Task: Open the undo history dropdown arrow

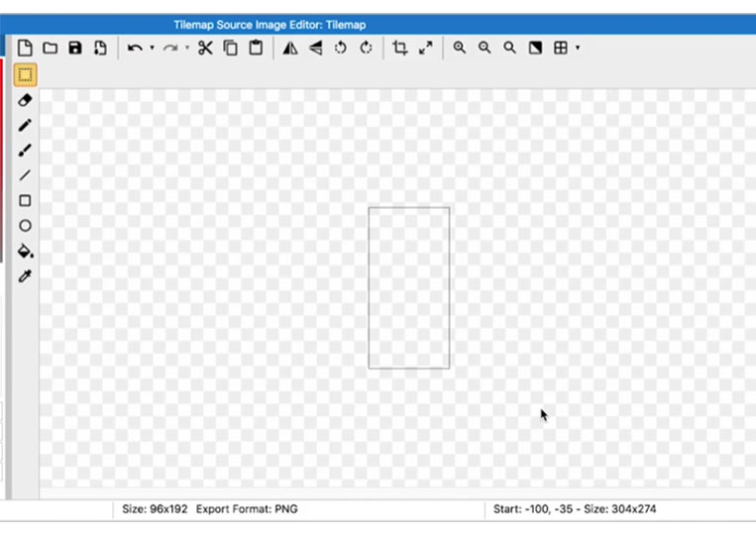Action: coord(152,48)
